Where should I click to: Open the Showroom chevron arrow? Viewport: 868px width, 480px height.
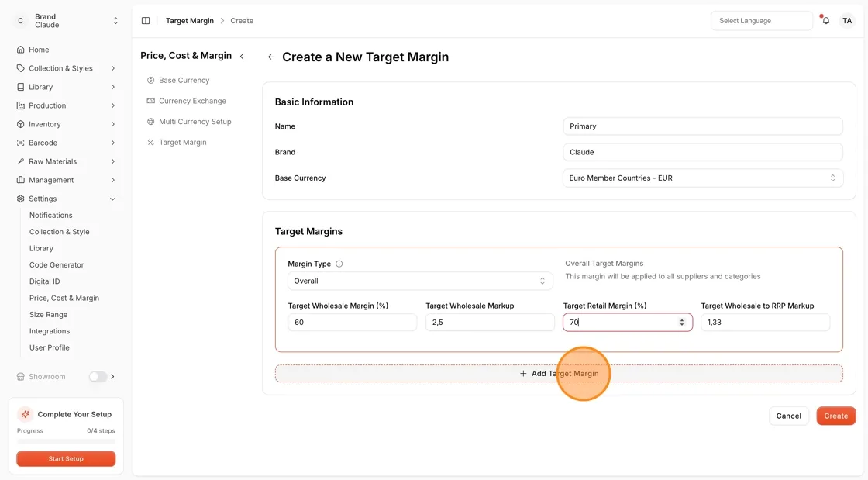113,376
